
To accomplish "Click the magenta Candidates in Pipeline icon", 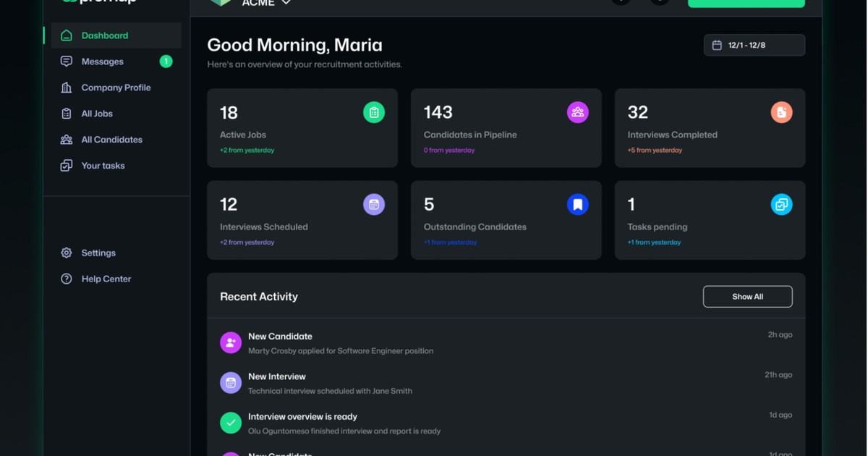I will tap(578, 112).
